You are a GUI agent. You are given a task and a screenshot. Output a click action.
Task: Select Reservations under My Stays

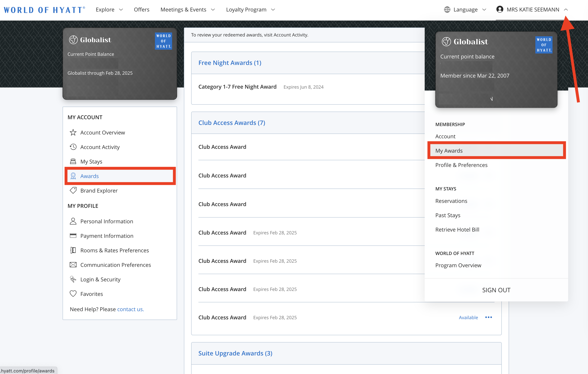[451, 201]
